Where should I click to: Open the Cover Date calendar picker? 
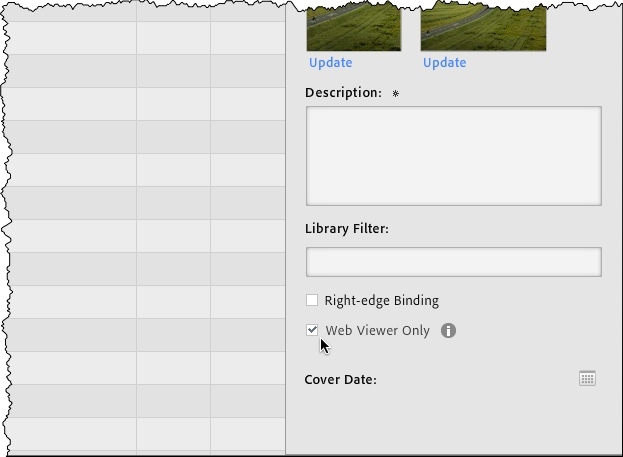[587, 378]
